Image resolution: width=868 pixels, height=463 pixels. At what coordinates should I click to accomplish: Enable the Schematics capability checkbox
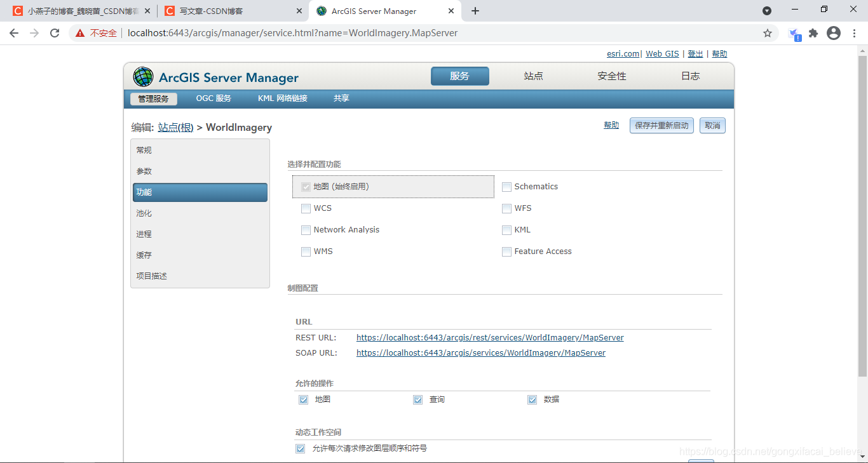(506, 187)
